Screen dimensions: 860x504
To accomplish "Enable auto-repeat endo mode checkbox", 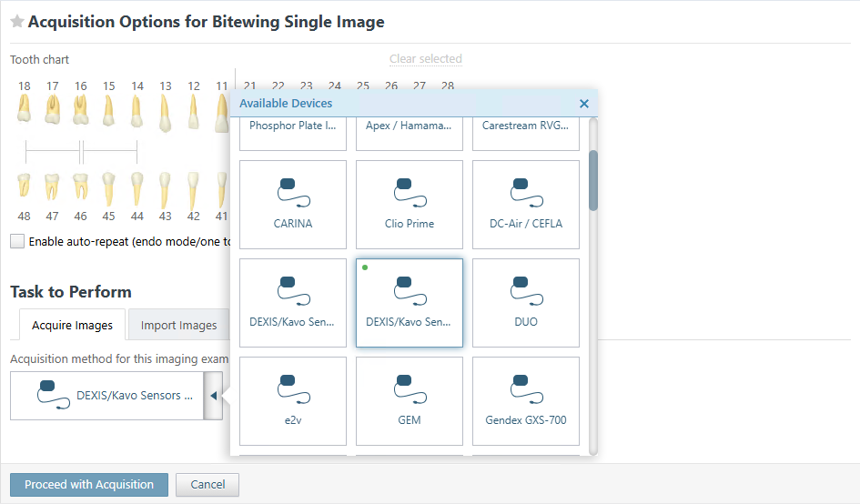I will [17, 241].
